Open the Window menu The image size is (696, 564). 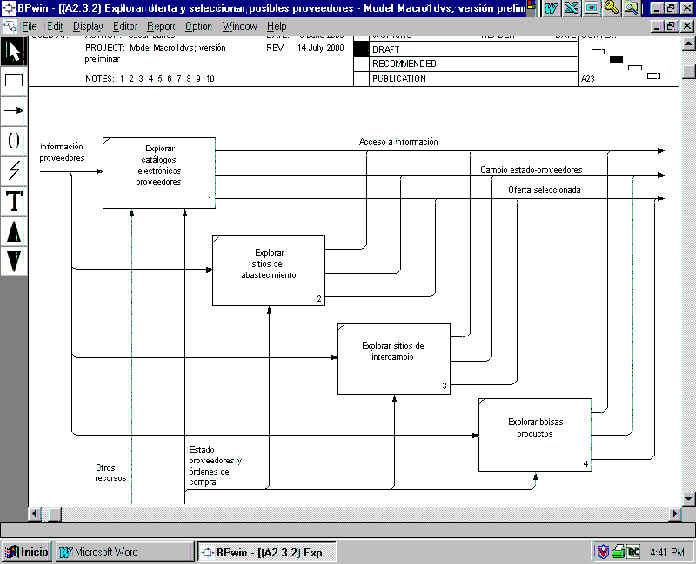click(240, 27)
